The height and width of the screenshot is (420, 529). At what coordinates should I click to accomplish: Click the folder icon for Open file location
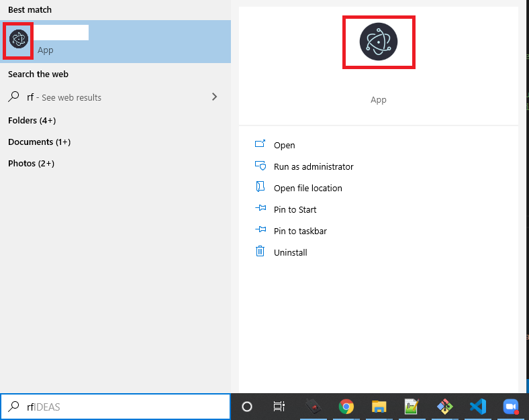tap(260, 187)
